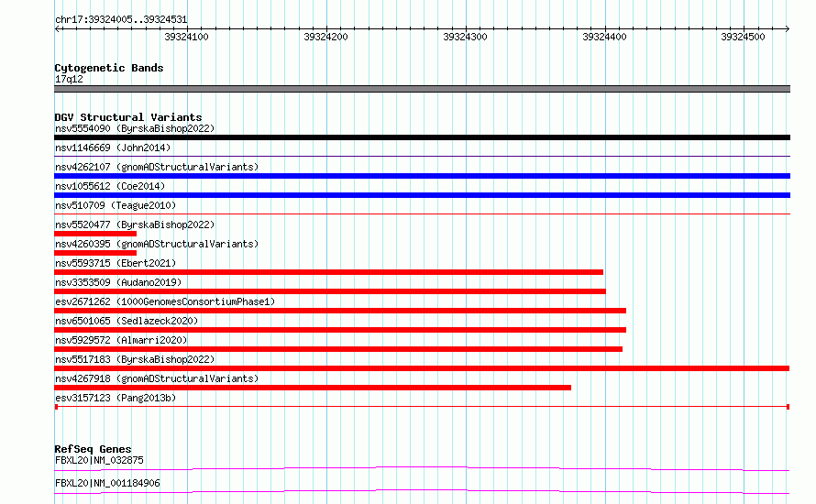Select variant label nsv1055612 (Coe2014)

point(110,186)
